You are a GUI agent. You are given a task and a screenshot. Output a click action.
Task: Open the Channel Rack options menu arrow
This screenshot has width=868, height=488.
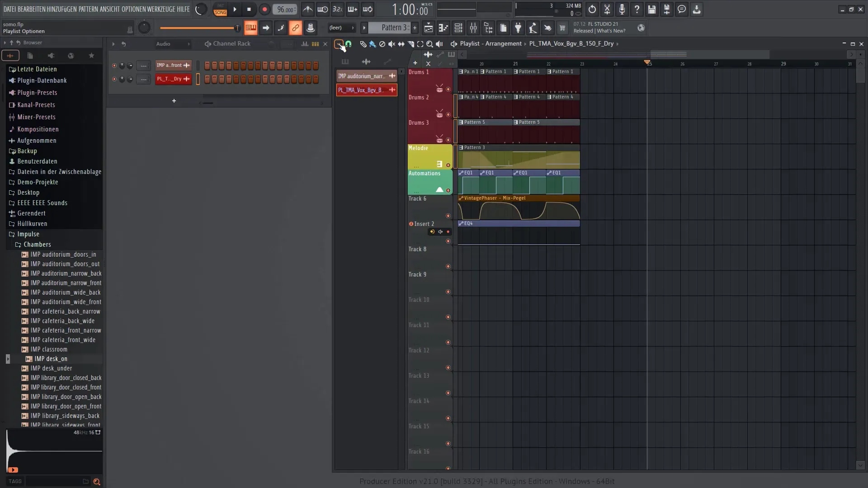(x=113, y=44)
